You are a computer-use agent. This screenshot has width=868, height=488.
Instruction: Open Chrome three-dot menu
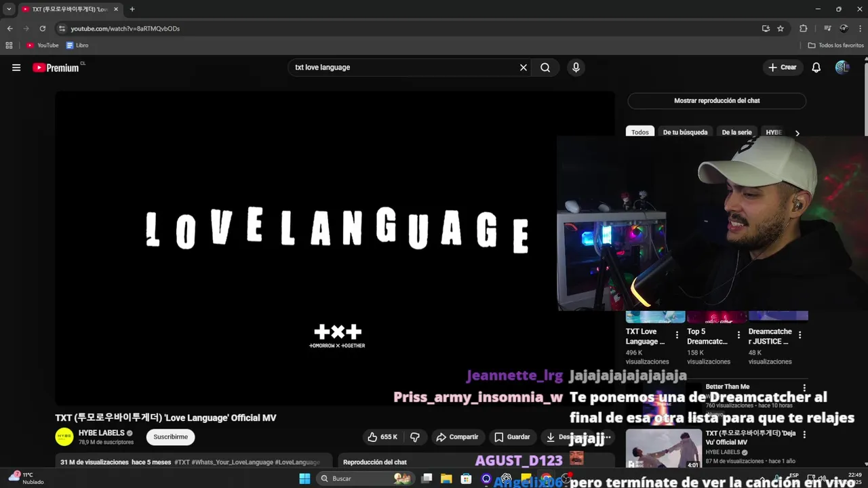coord(860,28)
